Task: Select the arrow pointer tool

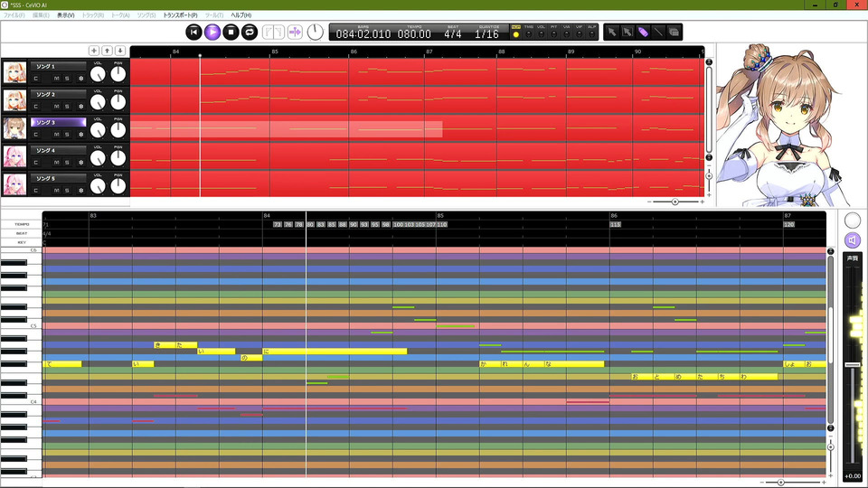Action: (x=611, y=33)
